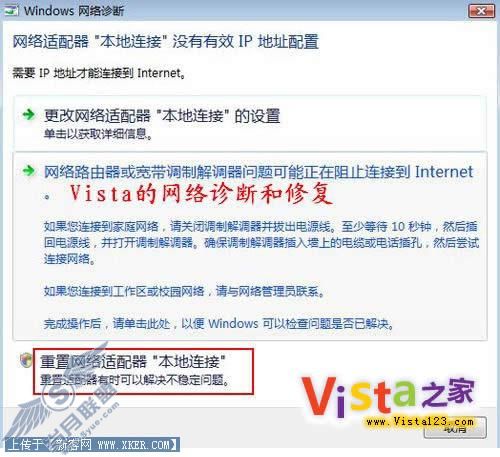Click 完成操作后，请单击此处 recheck line
This screenshot has height=457, width=500.
pyautogui.click(x=219, y=324)
